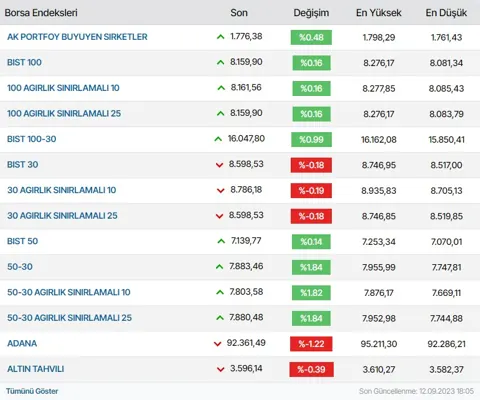Click the Son column header
The height and width of the screenshot is (400, 480).
coord(239,13)
